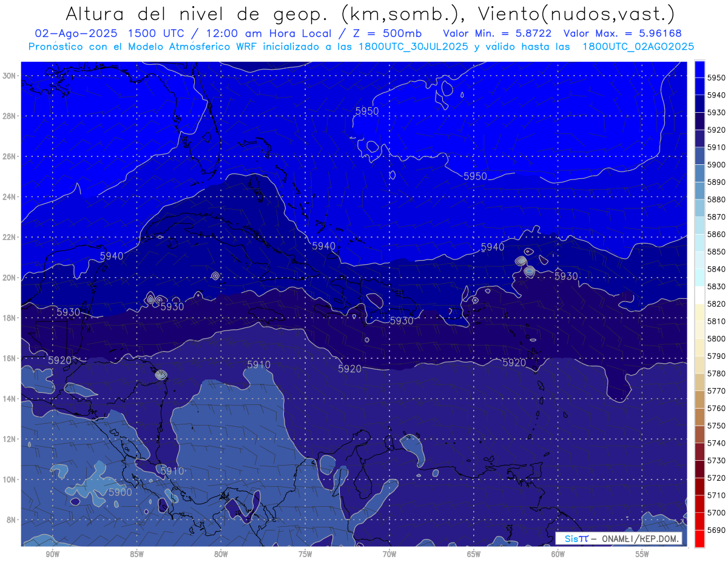Click the 55W longitude axis label
728x562 pixels.
(x=642, y=554)
